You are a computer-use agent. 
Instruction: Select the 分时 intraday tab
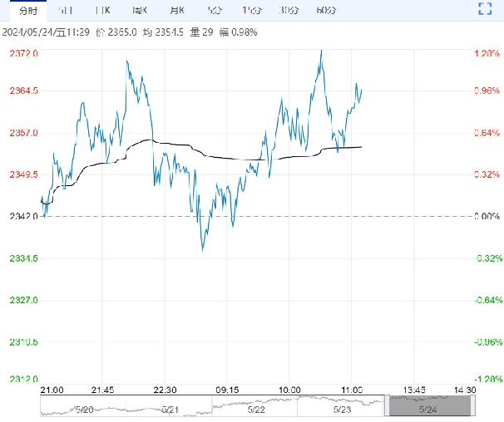point(28,11)
